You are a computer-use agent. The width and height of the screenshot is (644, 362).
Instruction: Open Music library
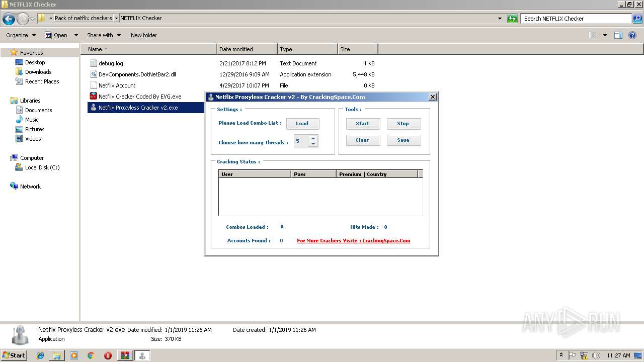tap(32, 120)
